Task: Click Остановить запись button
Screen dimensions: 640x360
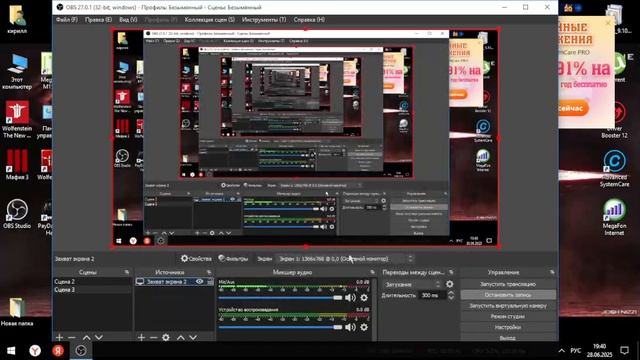Action: (x=508, y=295)
